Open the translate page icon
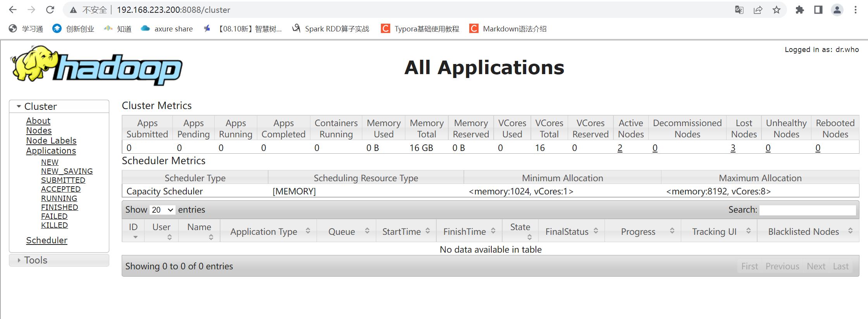The width and height of the screenshot is (868, 319). [x=739, y=10]
